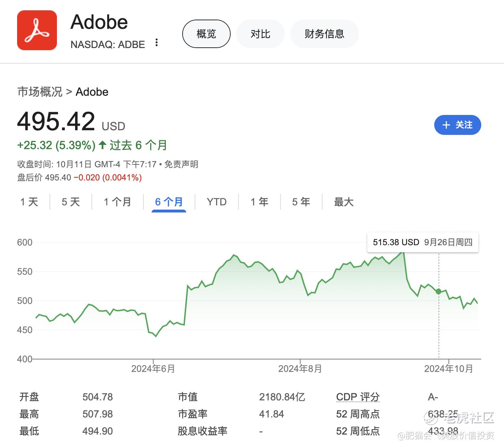Click the 495.42 current price value

[x=56, y=121]
